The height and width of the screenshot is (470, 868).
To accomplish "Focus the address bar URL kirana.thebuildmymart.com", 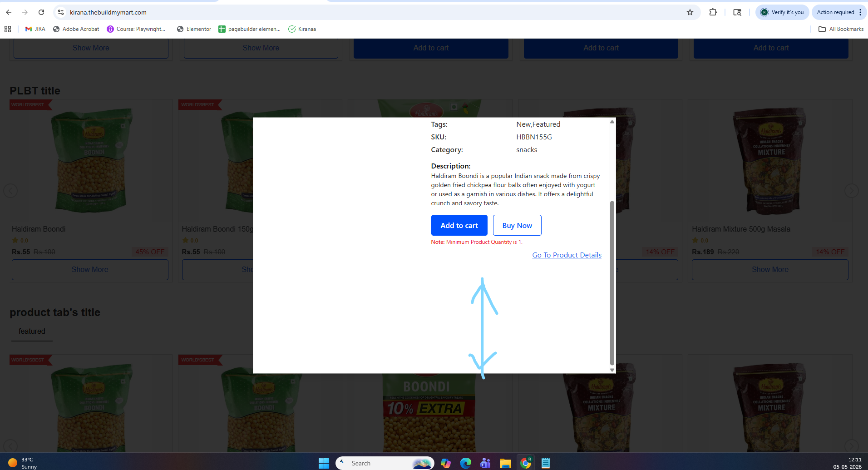I will (x=108, y=12).
